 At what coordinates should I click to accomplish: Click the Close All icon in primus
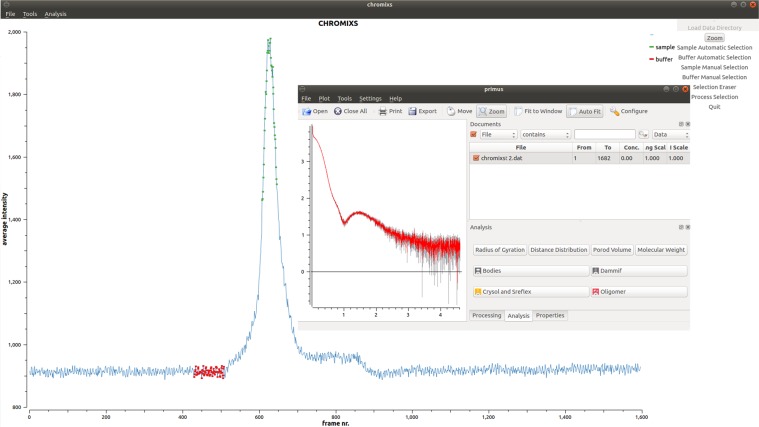[x=338, y=111]
